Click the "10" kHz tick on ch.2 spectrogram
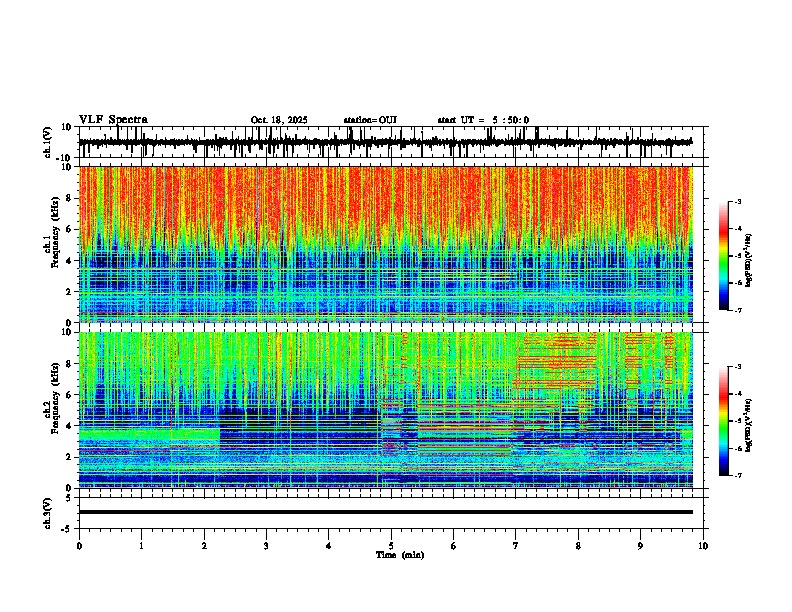Screen dimensions: 792x612 coord(67,332)
